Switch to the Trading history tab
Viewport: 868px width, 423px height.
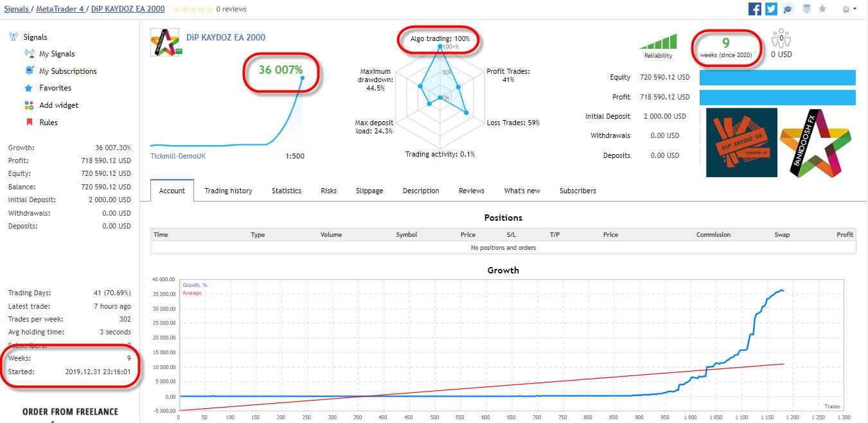(x=228, y=191)
